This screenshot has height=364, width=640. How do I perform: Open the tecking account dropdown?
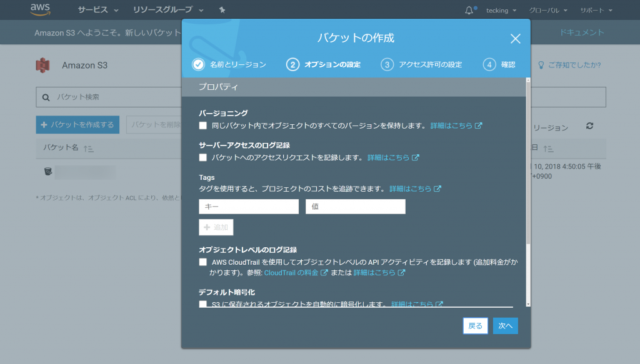click(501, 10)
